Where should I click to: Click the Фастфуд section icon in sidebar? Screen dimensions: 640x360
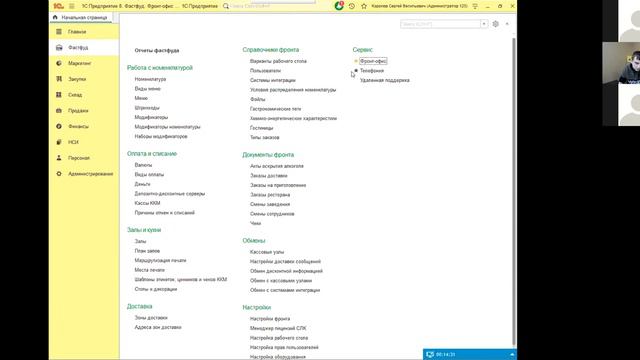[x=59, y=47]
